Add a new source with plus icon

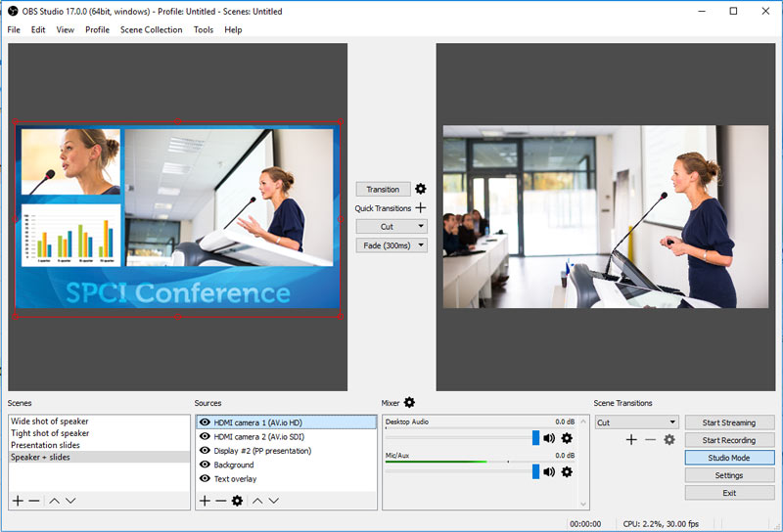[x=205, y=501]
